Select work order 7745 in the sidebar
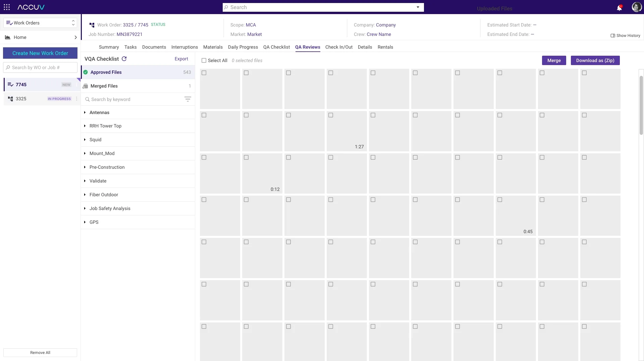644x361 pixels. click(42, 85)
